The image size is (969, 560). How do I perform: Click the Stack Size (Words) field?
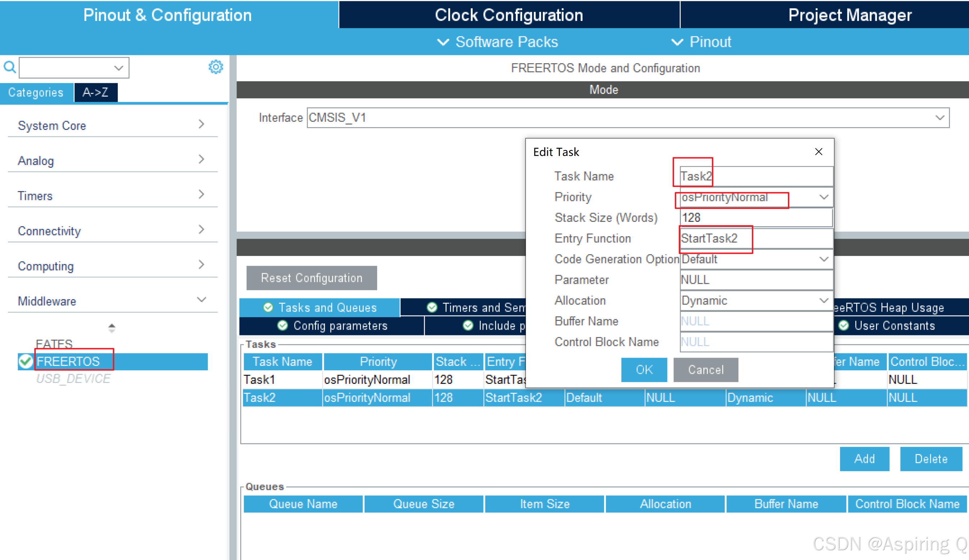point(756,218)
